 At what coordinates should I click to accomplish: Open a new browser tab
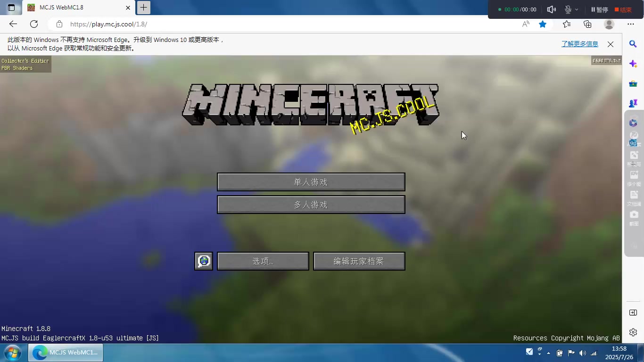(x=144, y=7)
